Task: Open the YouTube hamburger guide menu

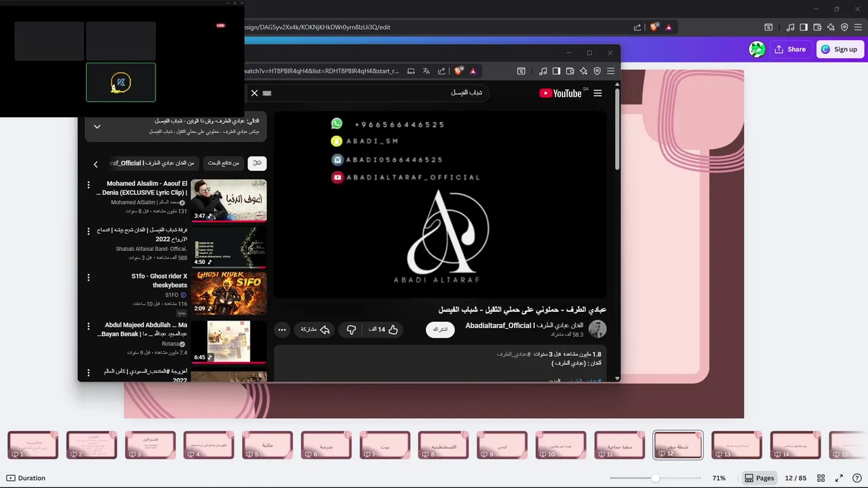Action: [597, 93]
